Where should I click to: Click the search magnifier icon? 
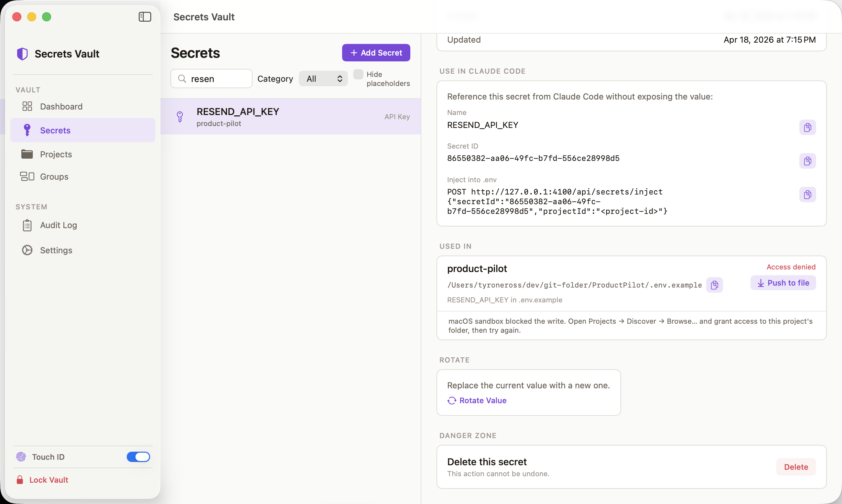[x=182, y=79]
